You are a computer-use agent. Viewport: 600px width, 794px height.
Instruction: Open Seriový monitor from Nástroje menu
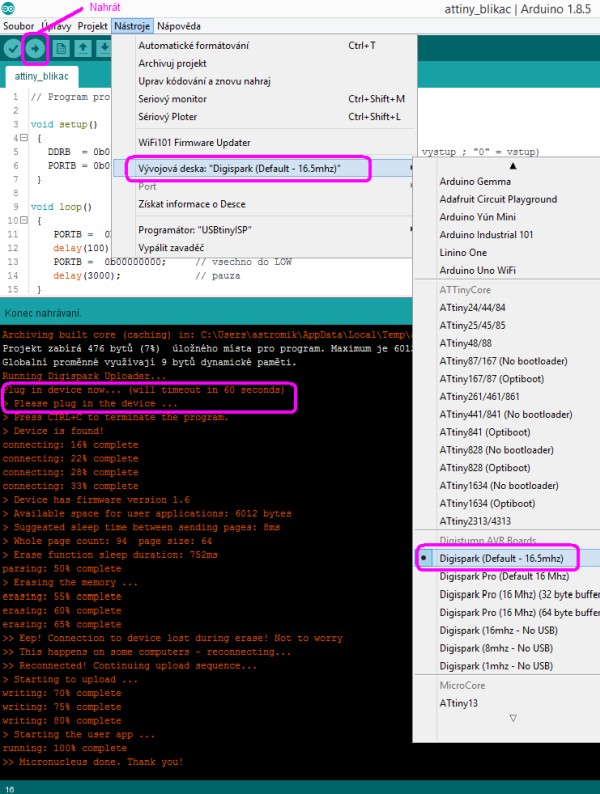(x=263, y=99)
